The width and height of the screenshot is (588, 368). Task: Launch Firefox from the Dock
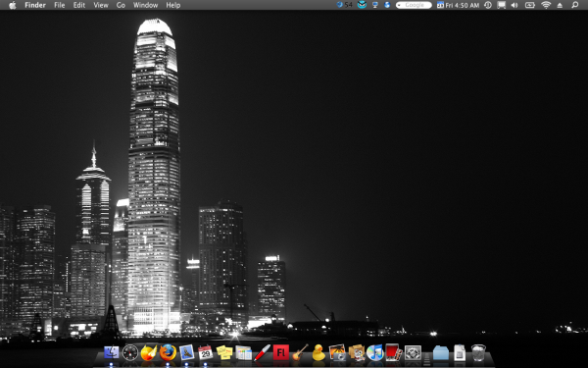(x=168, y=352)
